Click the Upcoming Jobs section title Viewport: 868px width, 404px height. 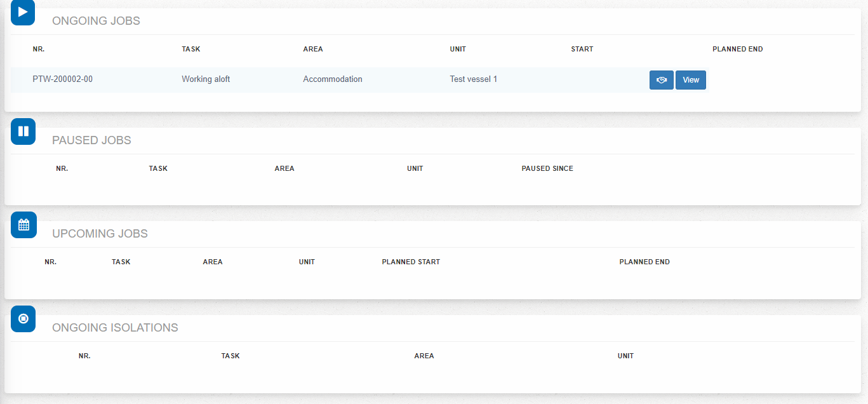click(x=100, y=234)
